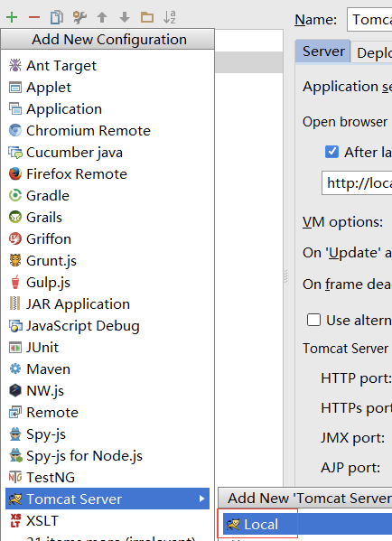The height and width of the screenshot is (541, 392).
Task: Choose the Chromium Remote list entry
Action: pyautogui.click(x=107, y=131)
